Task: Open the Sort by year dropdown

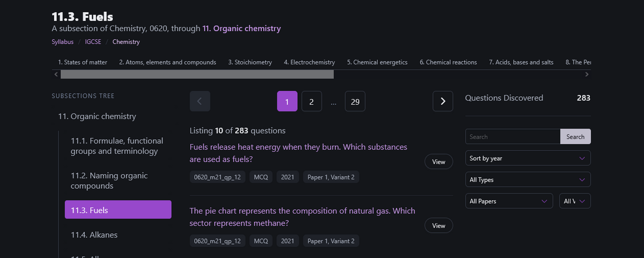Action: click(528, 158)
